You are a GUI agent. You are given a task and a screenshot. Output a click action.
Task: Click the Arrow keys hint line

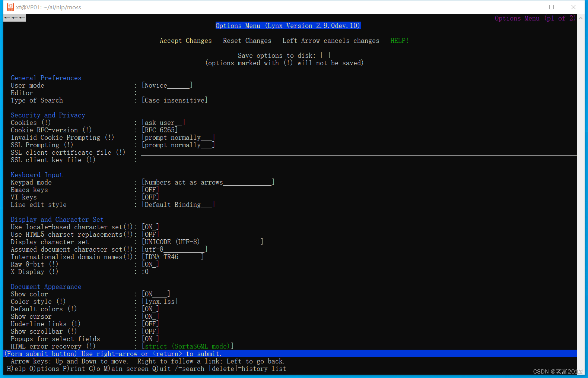147,361
